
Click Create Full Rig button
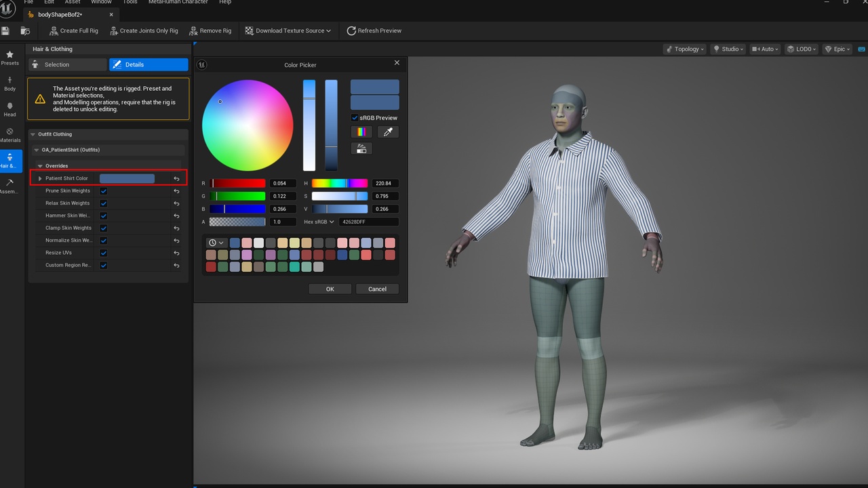[x=73, y=30]
